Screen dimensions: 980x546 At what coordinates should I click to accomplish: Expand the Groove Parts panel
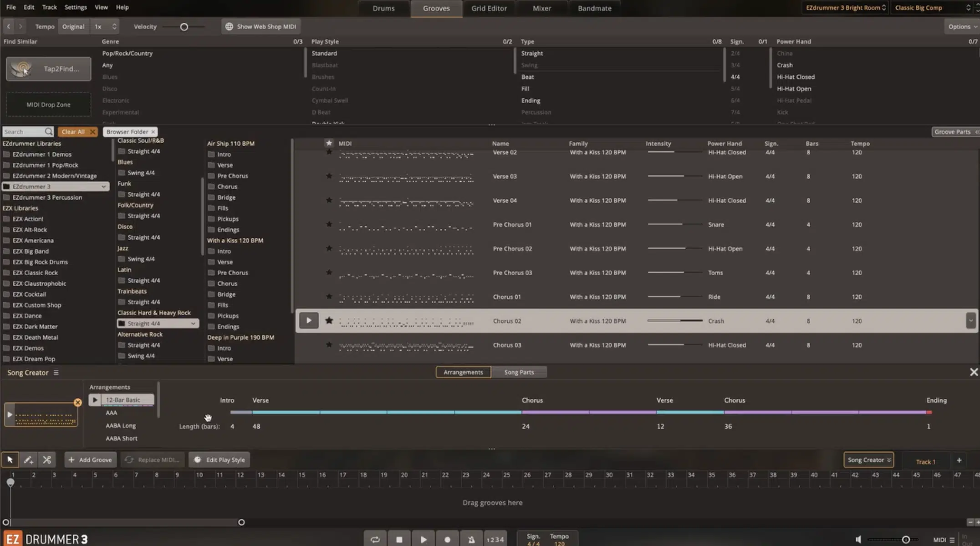coord(955,132)
